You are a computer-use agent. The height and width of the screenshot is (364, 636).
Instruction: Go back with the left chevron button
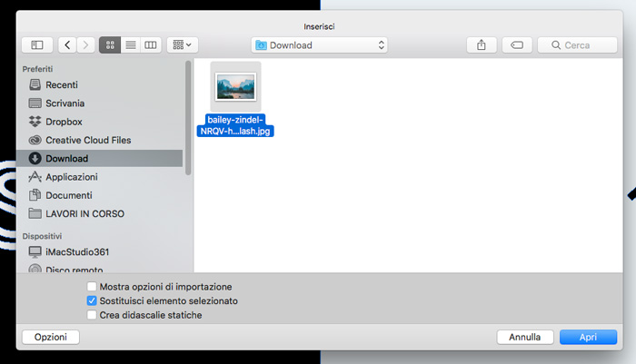point(67,45)
